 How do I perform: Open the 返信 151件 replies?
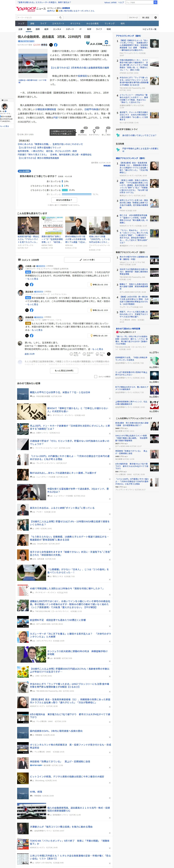pos(29,354)
